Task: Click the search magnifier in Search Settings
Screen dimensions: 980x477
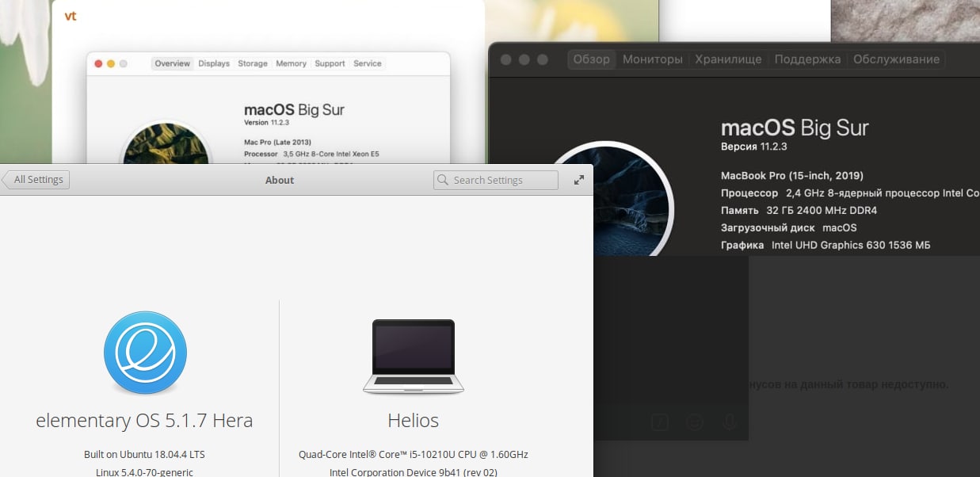Action: point(443,180)
